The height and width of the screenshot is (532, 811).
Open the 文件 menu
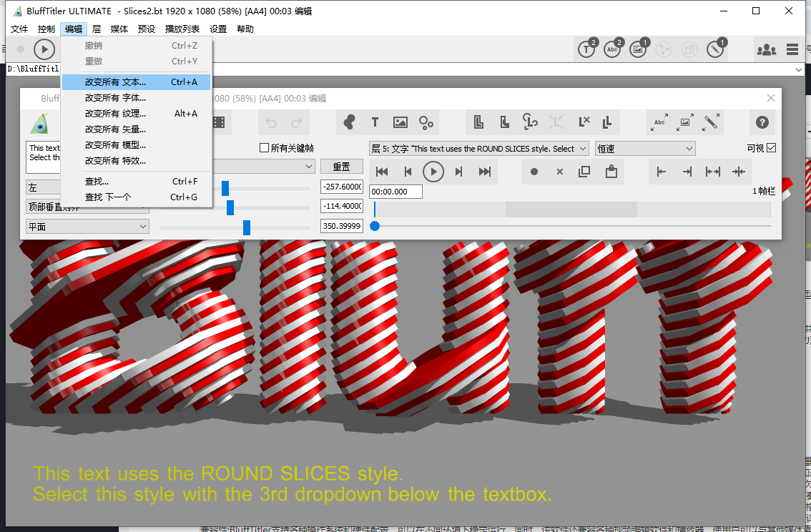[19, 29]
